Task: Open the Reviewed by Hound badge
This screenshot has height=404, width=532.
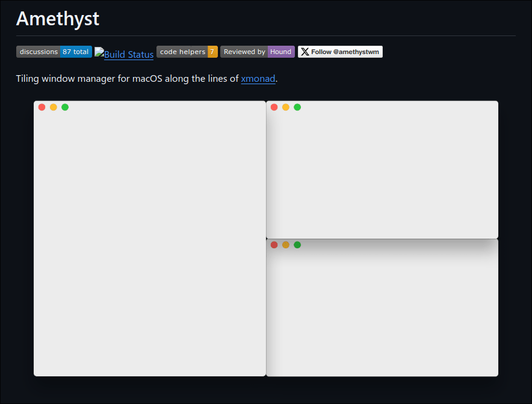Action: point(257,52)
